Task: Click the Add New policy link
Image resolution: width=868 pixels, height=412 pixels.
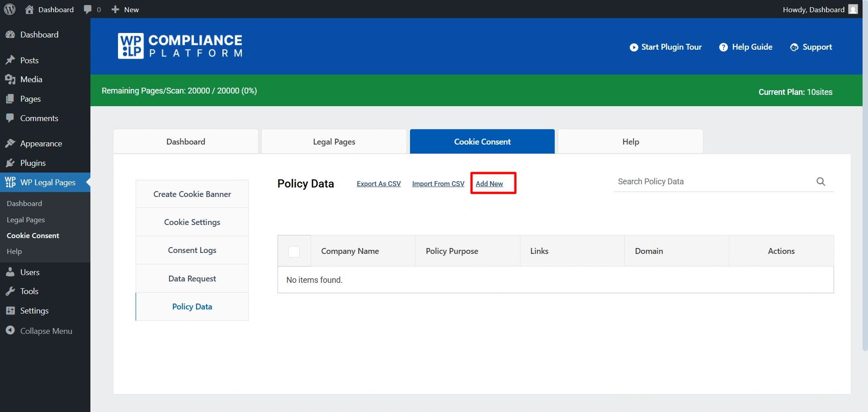Action: point(489,183)
